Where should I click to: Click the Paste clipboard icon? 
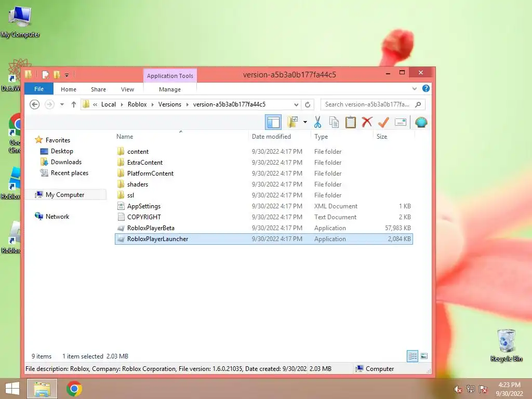351,122
